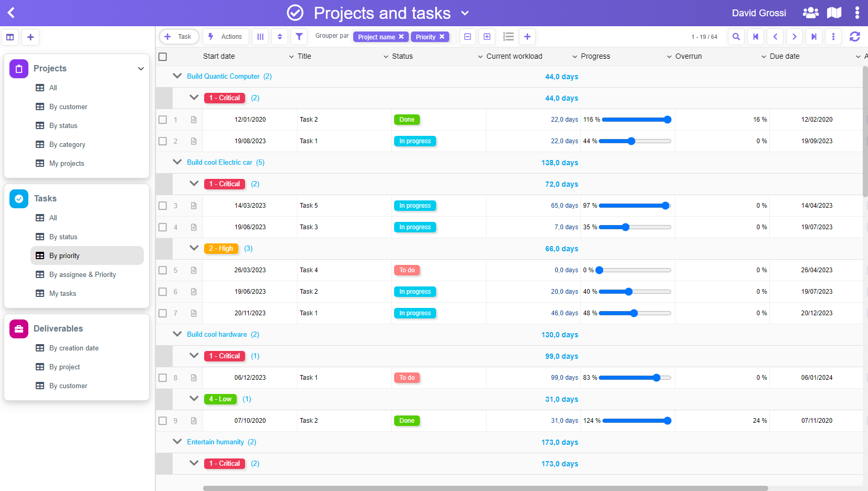Viewport: 868px width, 491px height.
Task: Collapse the Build Quantic Computer group
Action: point(177,76)
